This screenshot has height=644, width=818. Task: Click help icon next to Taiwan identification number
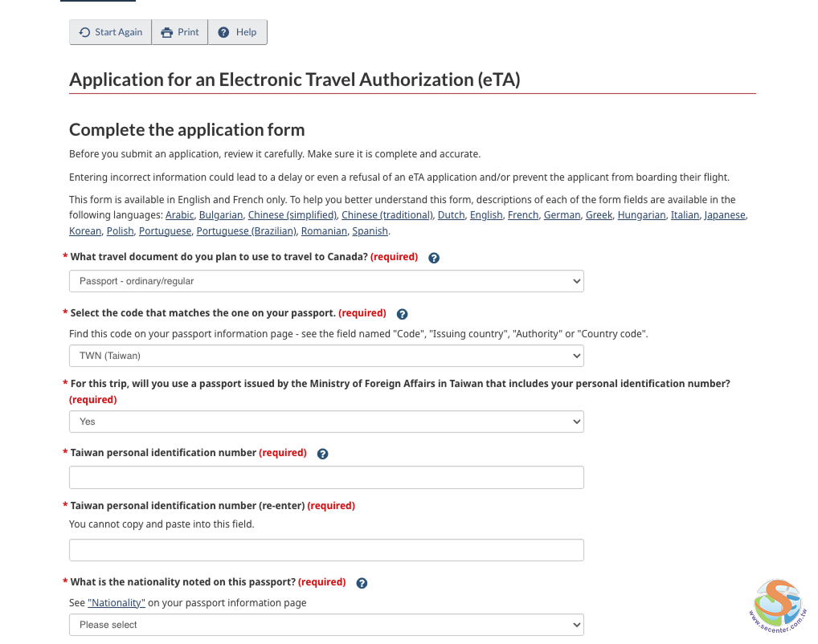[x=323, y=454]
